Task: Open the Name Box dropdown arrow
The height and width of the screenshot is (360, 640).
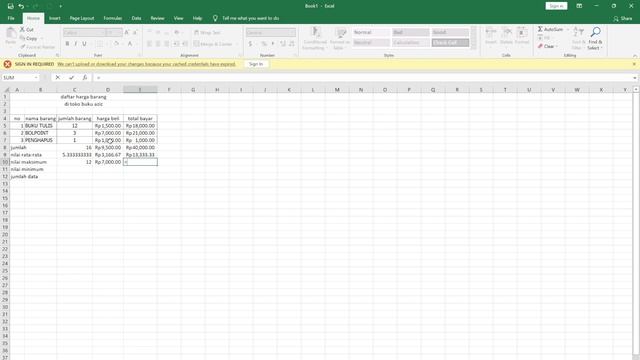Action: click(36, 78)
